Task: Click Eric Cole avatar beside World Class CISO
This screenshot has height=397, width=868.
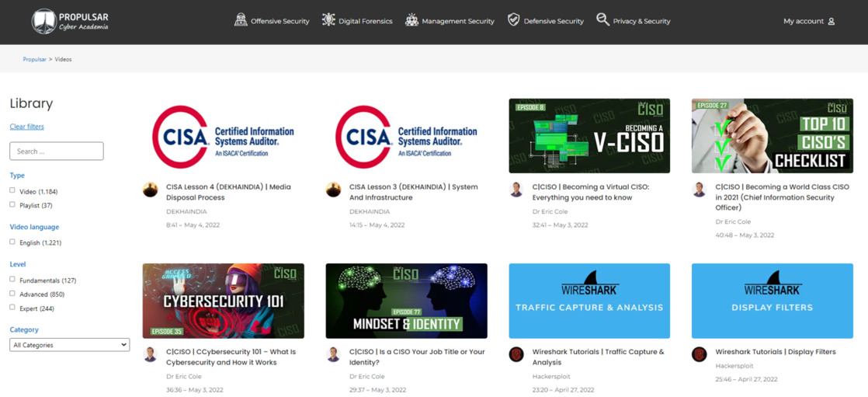Action: pos(700,190)
